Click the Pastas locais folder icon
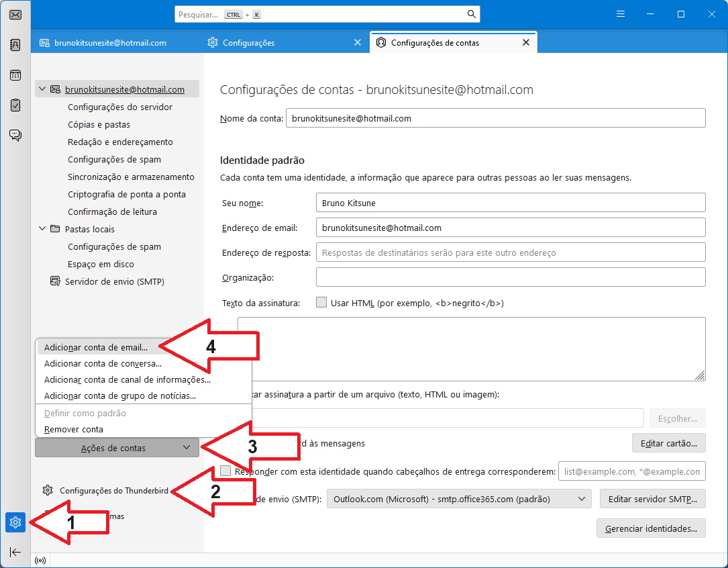Viewport: 728px width, 568px height. click(55, 229)
